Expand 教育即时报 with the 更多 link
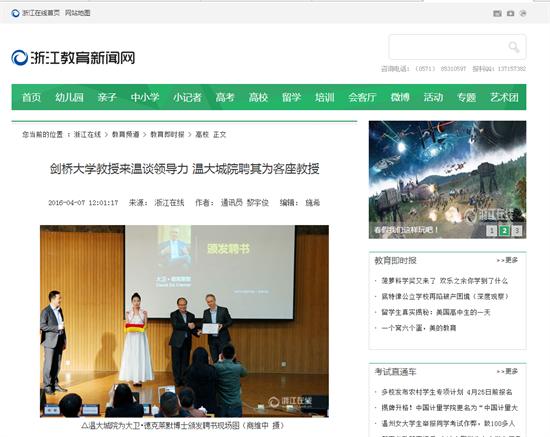550x437 pixels. coord(507,260)
